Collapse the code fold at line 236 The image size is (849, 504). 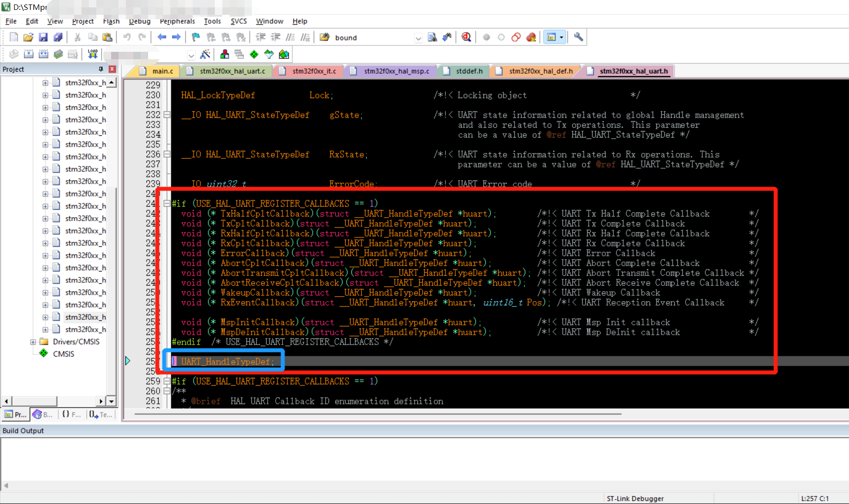pyautogui.click(x=167, y=154)
